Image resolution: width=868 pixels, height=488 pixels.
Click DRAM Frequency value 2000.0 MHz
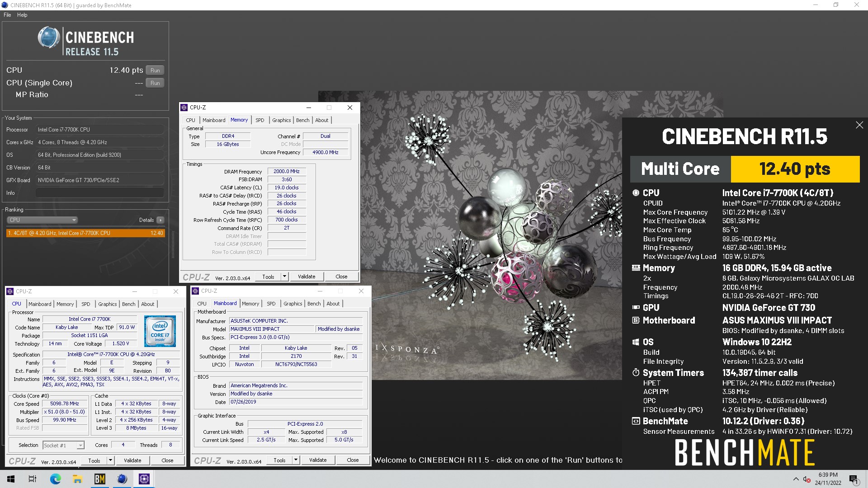(x=287, y=171)
